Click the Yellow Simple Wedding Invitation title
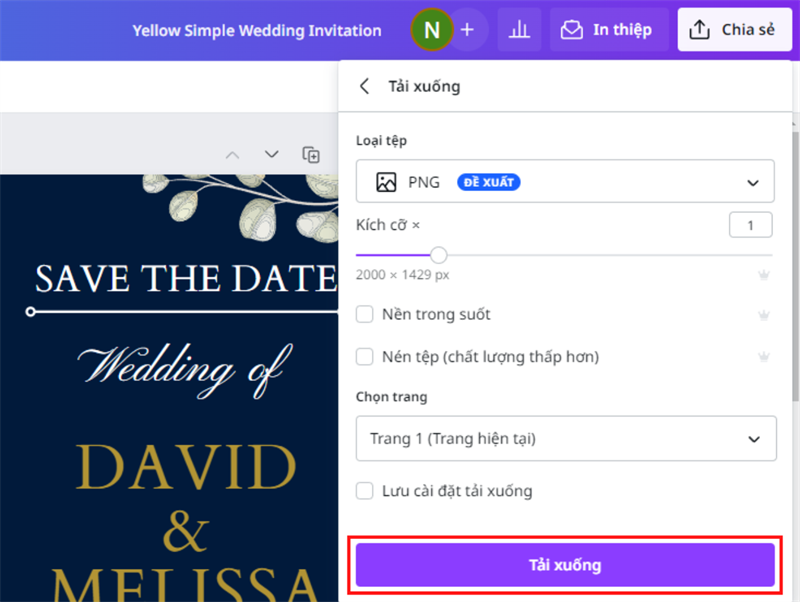The width and height of the screenshot is (800, 602). click(x=257, y=31)
